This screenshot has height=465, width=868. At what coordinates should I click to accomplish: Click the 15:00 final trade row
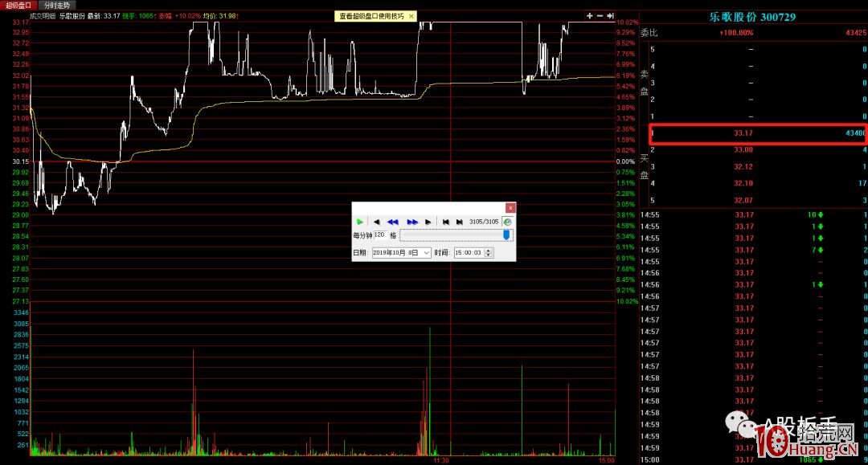click(753, 459)
